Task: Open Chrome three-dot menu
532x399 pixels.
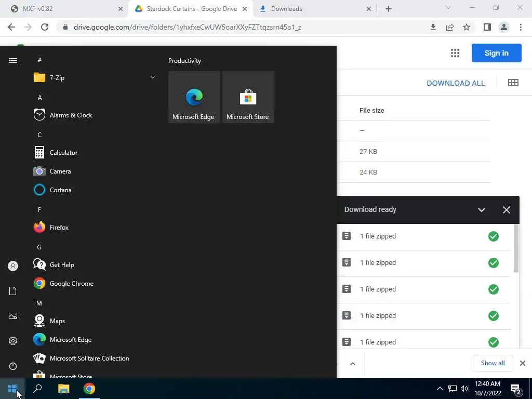Action: [521, 27]
